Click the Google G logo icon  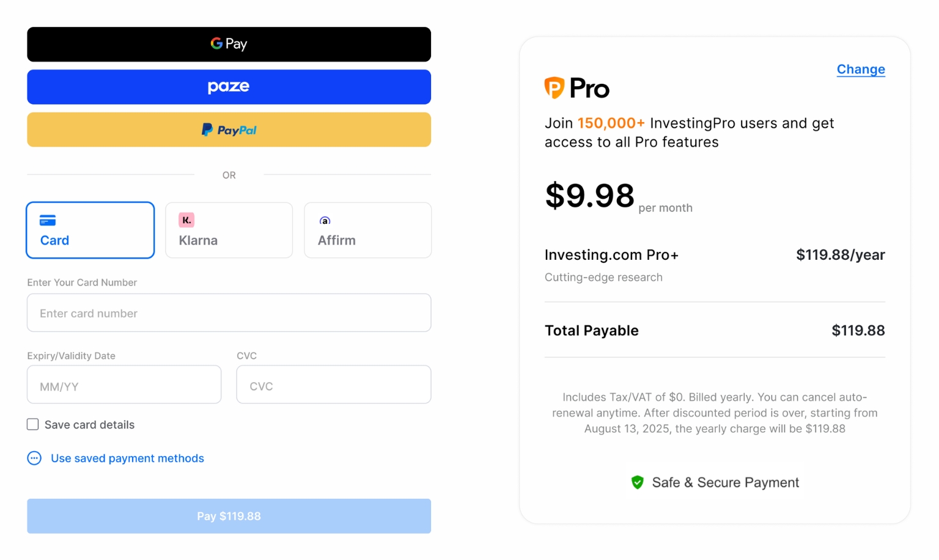[x=216, y=43]
